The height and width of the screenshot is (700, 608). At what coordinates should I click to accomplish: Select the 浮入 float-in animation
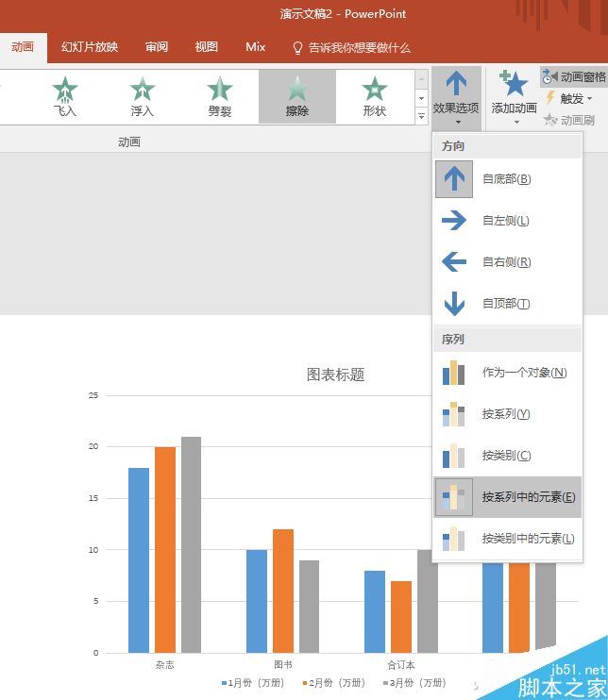click(x=143, y=96)
